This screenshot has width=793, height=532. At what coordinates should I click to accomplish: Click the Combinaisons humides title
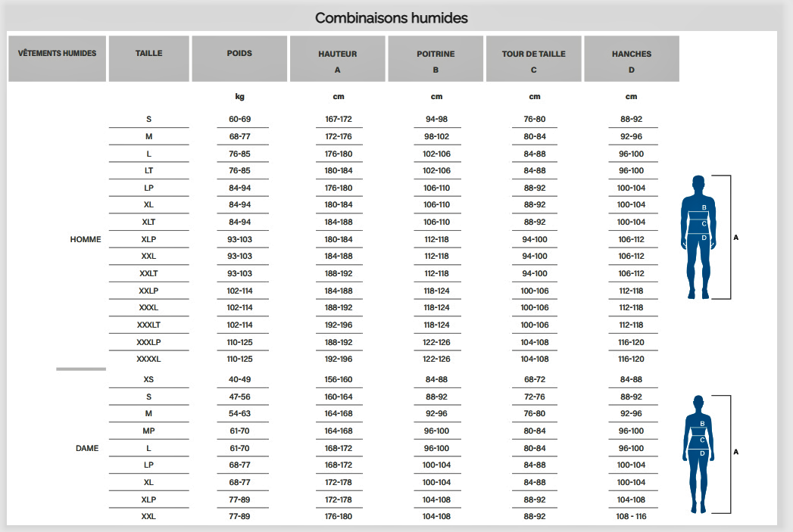[392, 18]
